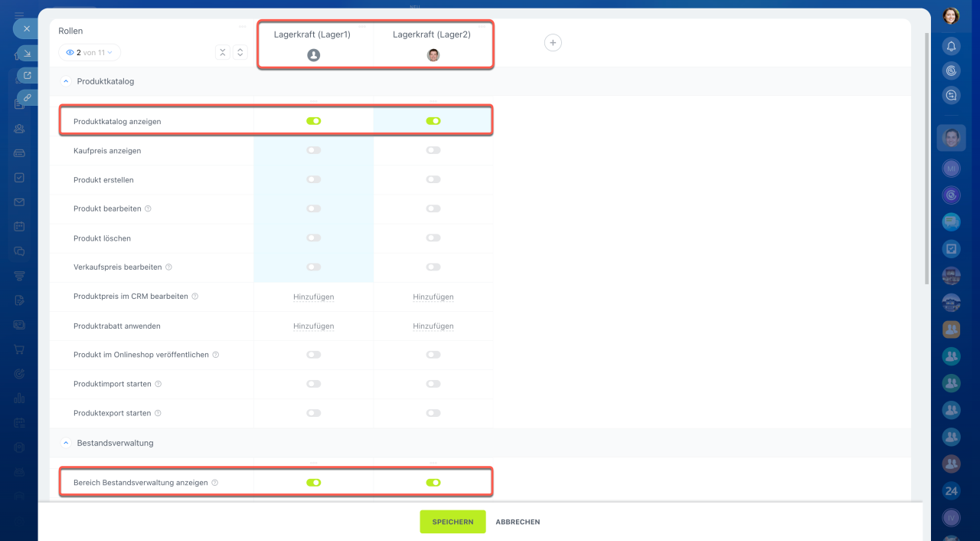Screen dimensions: 980x541
Task: Click Hinzufügen for Produktpreis im CRM, Lager1
Action: pyautogui.click(x=313, y=297)
